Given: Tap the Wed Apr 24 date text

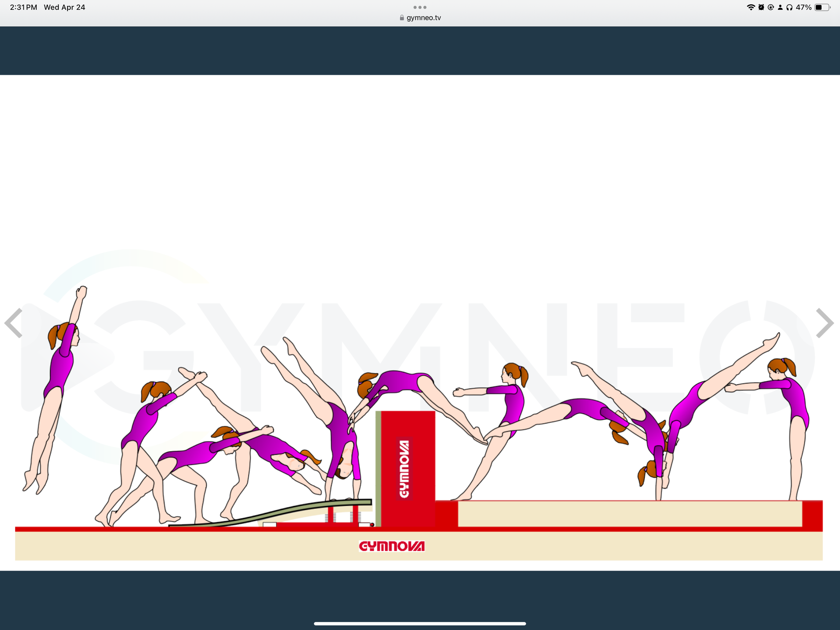Looking at the screenshot, I should pos(65,7).
